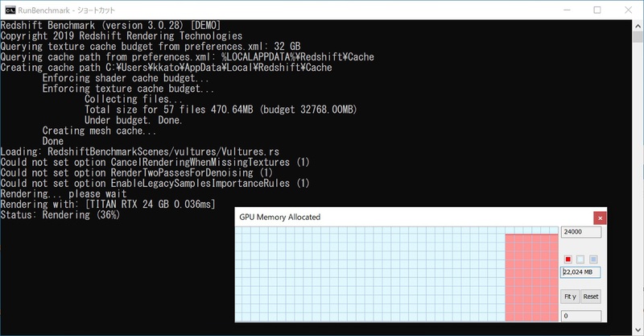Select the white color swatch
This screenshot has height=336, width=644.
(580, 259)
